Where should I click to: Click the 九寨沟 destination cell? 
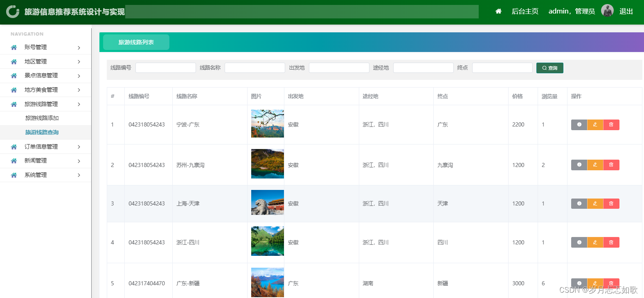(445, 165)
